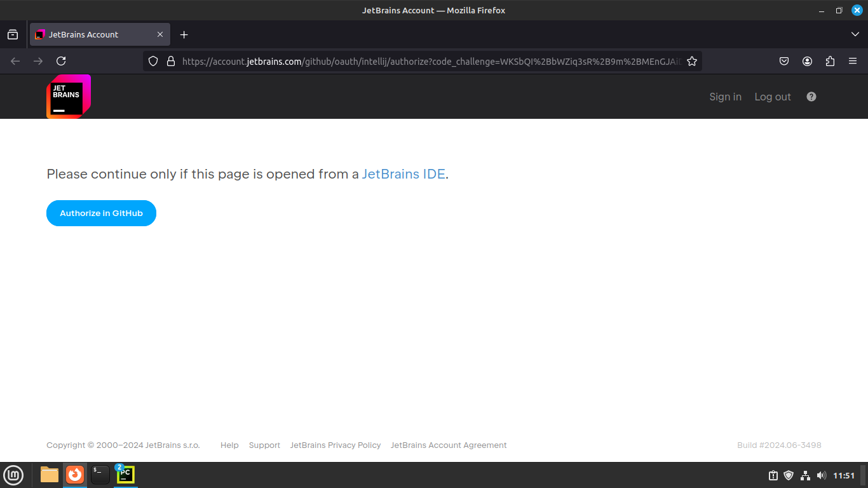Close the JetBrains Account tab

point(160,34)
